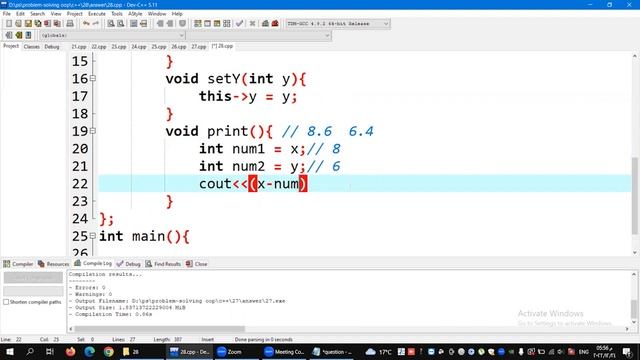Click the Profile analysis toolbar icon
The image size is (640, 360).
point(265,24)
